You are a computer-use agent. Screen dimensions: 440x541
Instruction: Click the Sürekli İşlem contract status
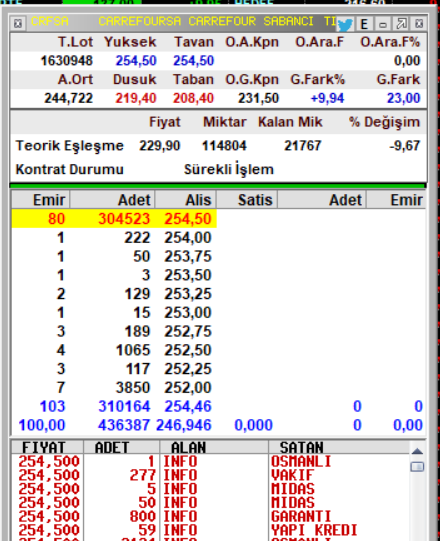229,169
